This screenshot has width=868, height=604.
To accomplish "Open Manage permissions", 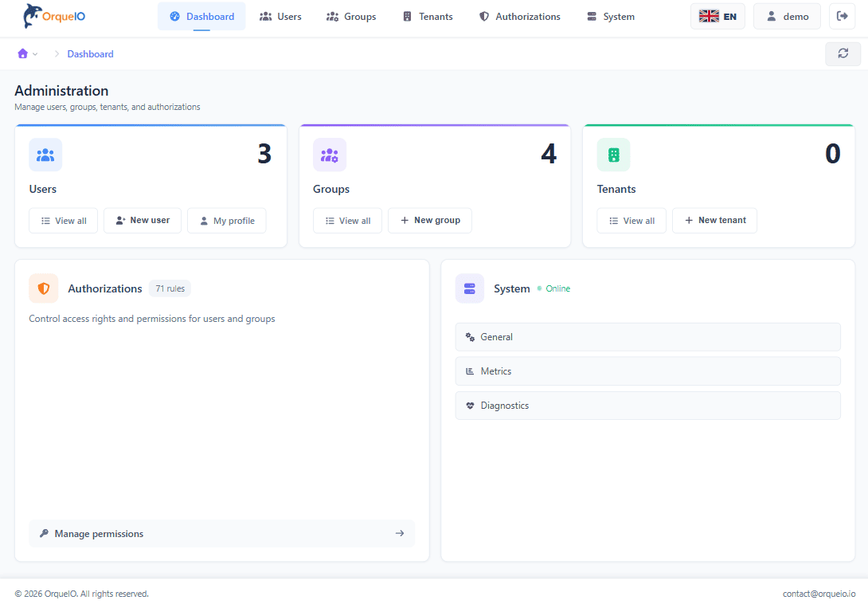I will point(221,534).
